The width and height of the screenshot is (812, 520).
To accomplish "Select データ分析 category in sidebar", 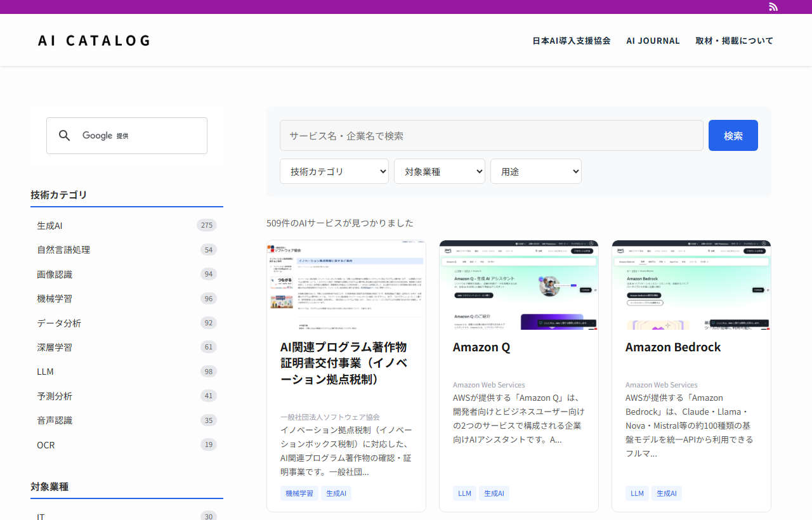I will [x=127, y=323].
